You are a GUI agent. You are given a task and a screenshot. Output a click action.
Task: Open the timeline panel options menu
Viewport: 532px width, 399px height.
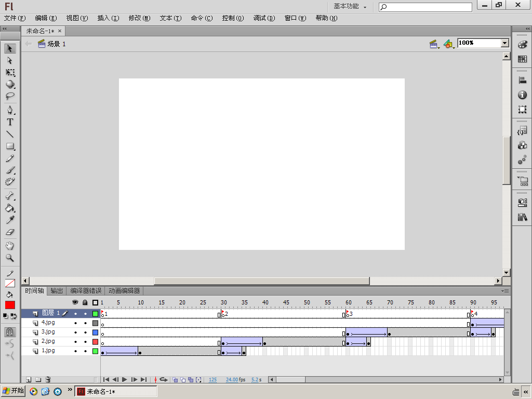click(x=505, y=291)
